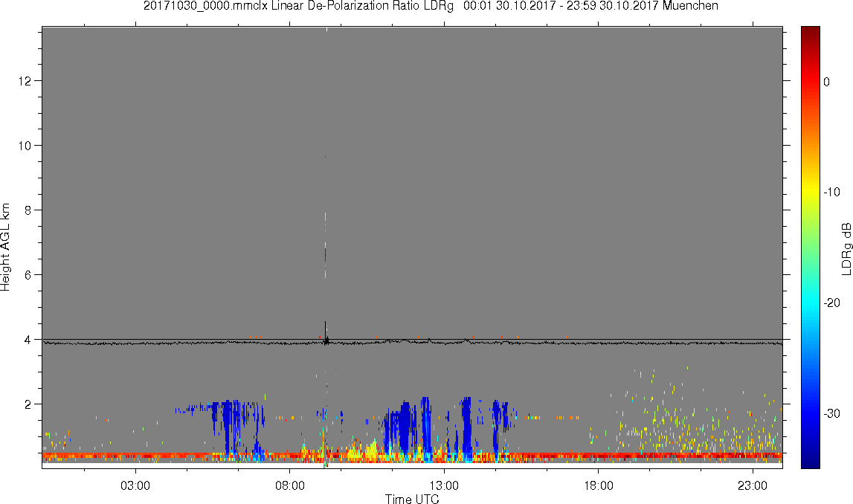Viewport: 853px width, 504px height.
Task: Click the dark red top of colorbar
Action: (x=810, y=31)
